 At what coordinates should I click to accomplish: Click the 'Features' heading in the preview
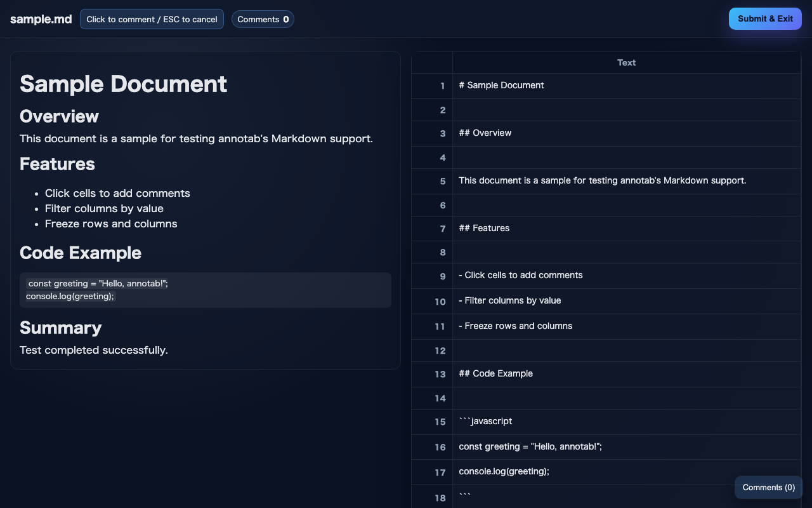(x=57, y=164)
